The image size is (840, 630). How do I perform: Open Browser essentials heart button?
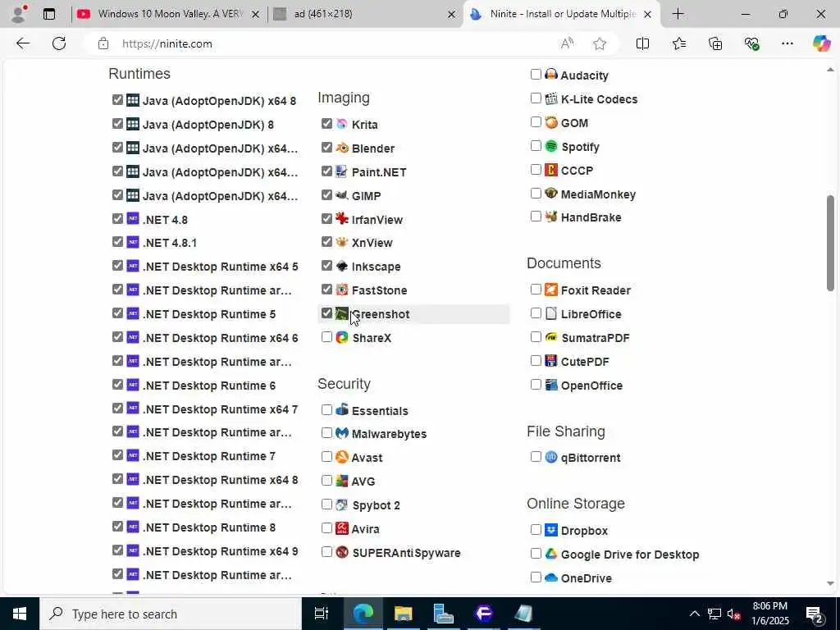pyautogui.click(x=751, y=44)
